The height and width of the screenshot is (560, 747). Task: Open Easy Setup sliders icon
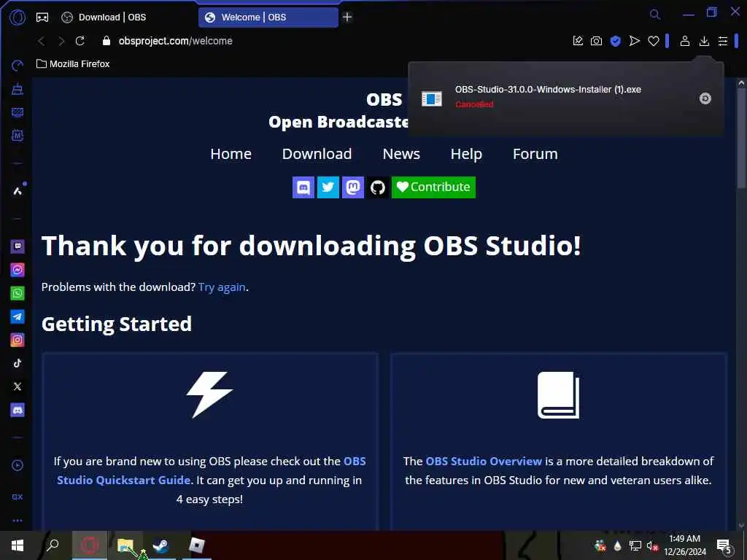pyautogui.click(x=723, y=42)
